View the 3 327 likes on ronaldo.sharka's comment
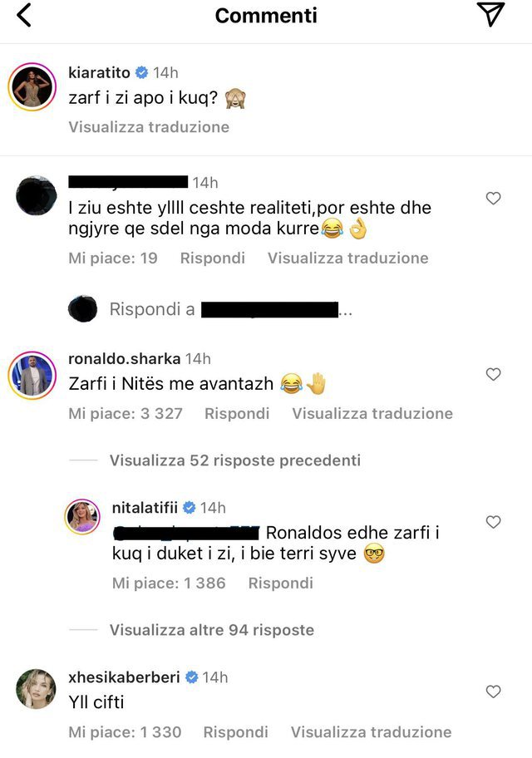Viewport: 532px width, 758px height. 126,413
